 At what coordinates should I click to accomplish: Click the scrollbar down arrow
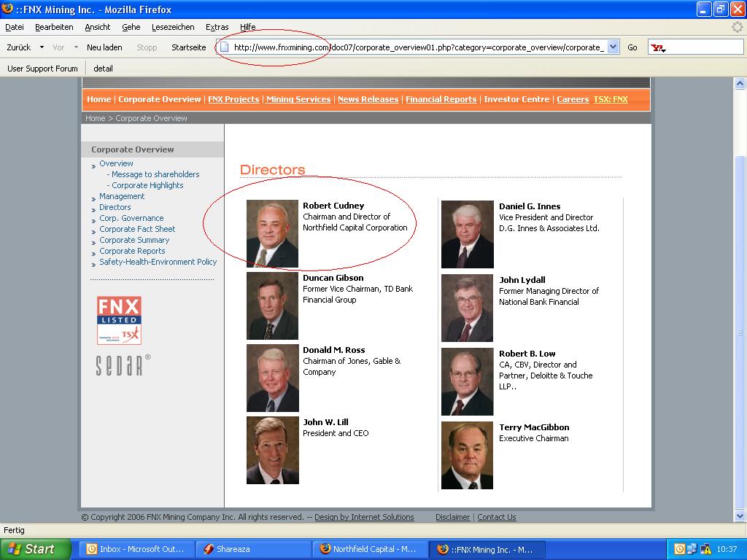coord(740,516)
